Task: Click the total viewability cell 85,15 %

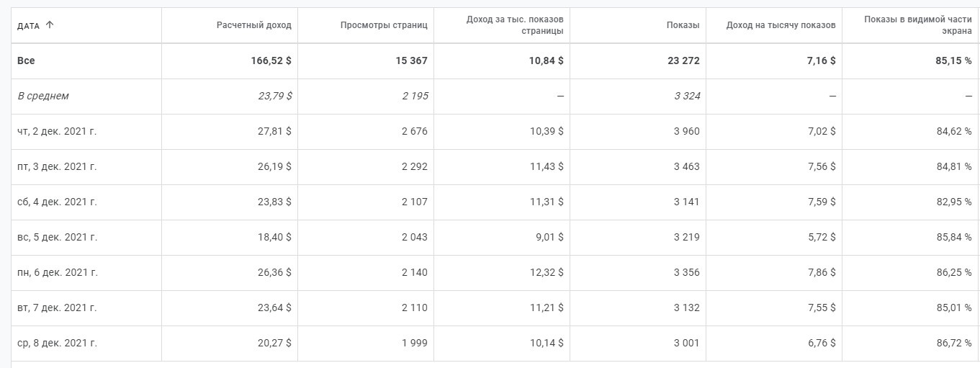Action: [x=953, y=61]
